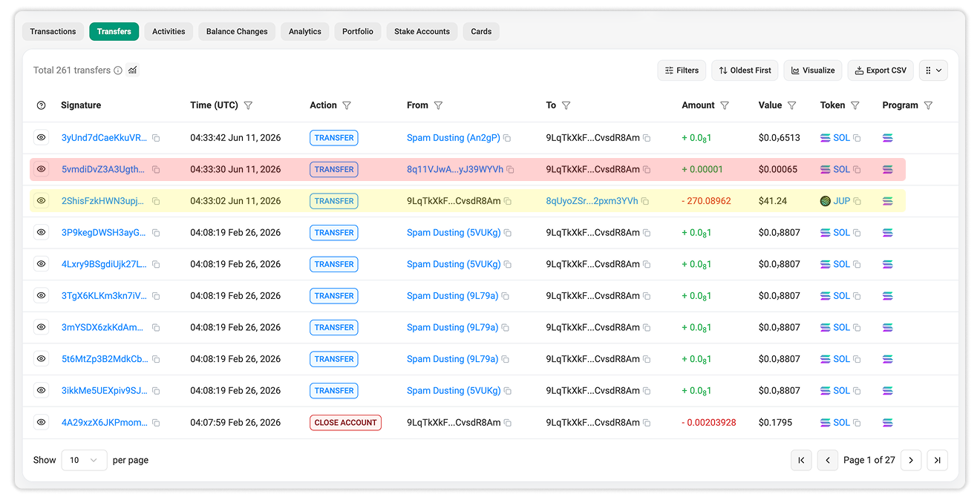Toggle eye icon for highlighted red row 5vmdiDvZ3A3Ugth

click(x=42, y=170)
